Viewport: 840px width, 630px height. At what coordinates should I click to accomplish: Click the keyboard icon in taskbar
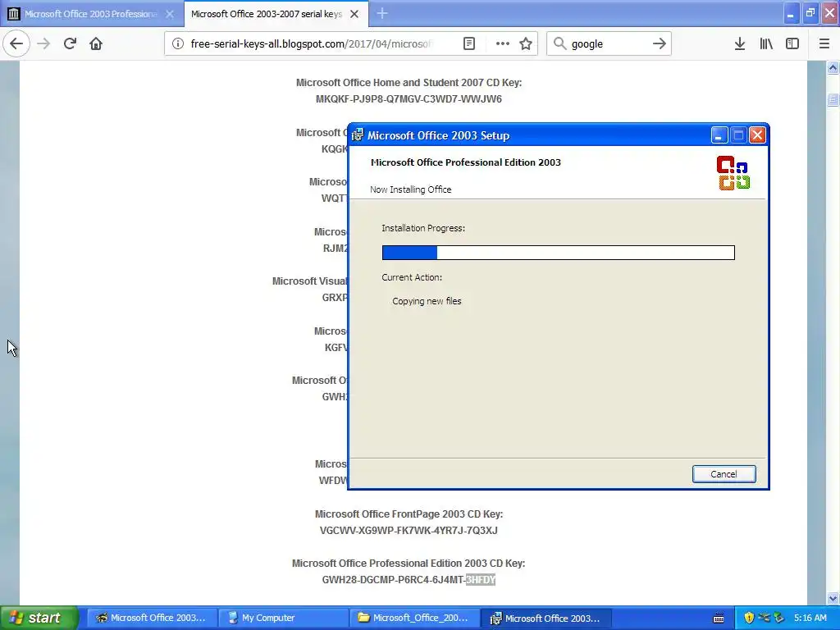tap(719, 619)
